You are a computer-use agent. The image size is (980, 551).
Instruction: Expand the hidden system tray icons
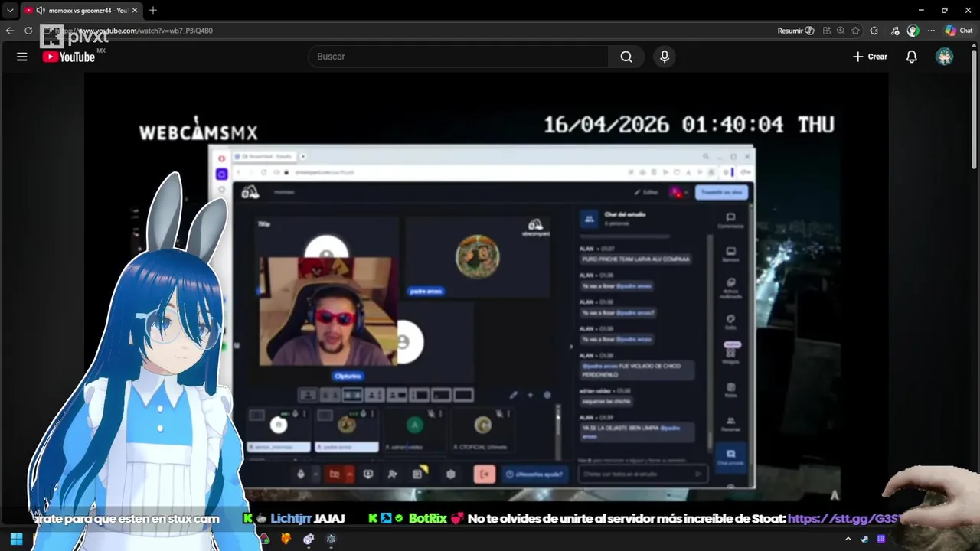848,539
